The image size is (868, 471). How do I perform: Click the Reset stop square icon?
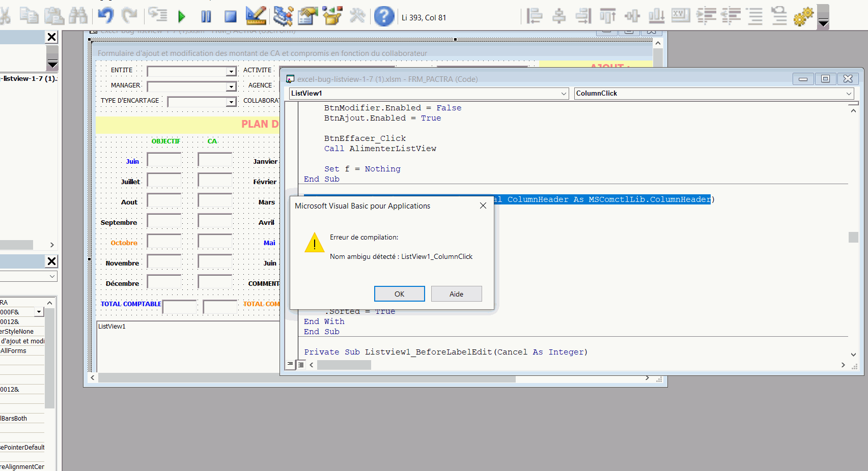coord(231,17)
